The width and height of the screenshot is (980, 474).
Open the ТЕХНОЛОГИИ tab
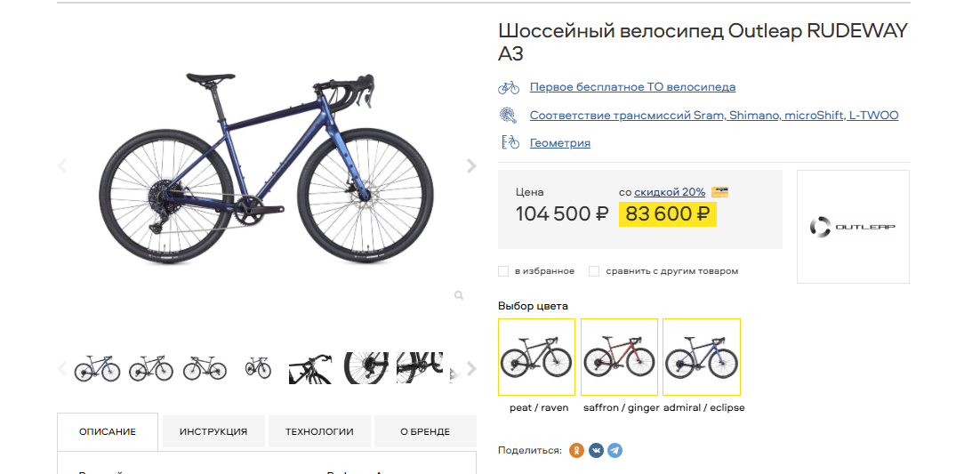319,431
